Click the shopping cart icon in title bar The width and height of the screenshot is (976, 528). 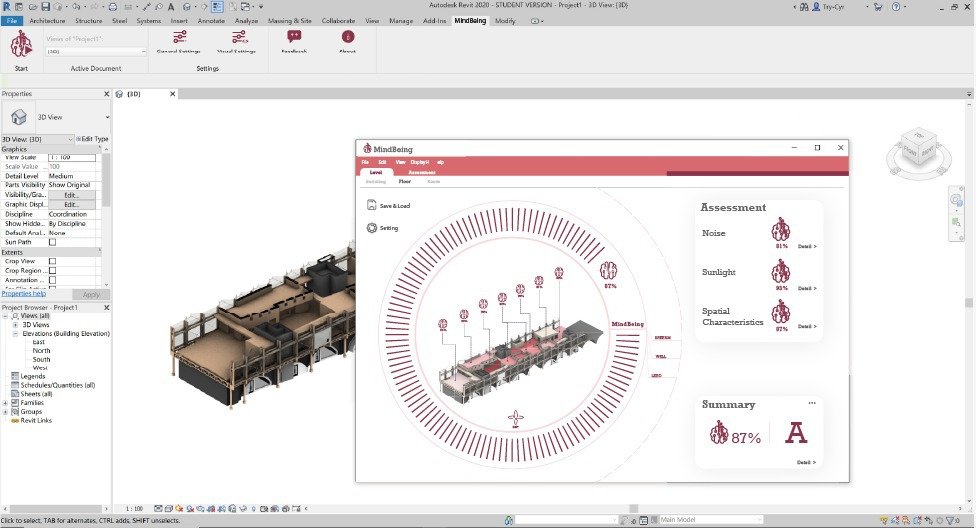[x=878, y=7]
